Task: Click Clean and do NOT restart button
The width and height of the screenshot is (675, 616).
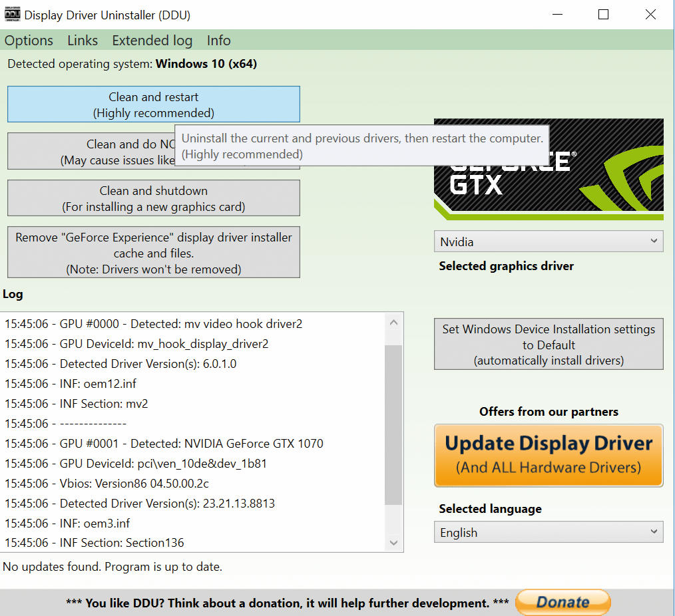Action: pos(91,152)
